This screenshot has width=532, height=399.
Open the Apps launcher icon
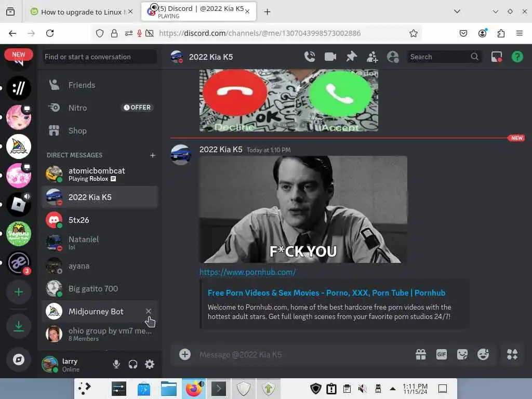[x=512, y=354]
